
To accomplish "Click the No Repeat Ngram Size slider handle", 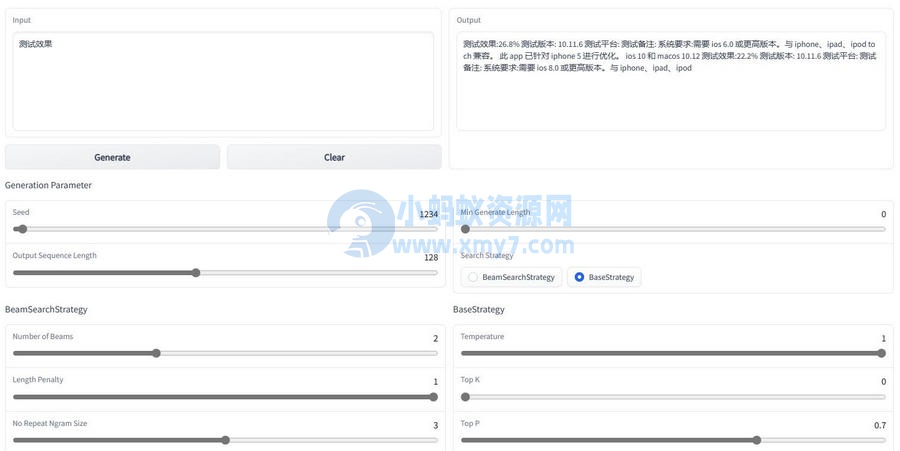I will pos(226,440).
